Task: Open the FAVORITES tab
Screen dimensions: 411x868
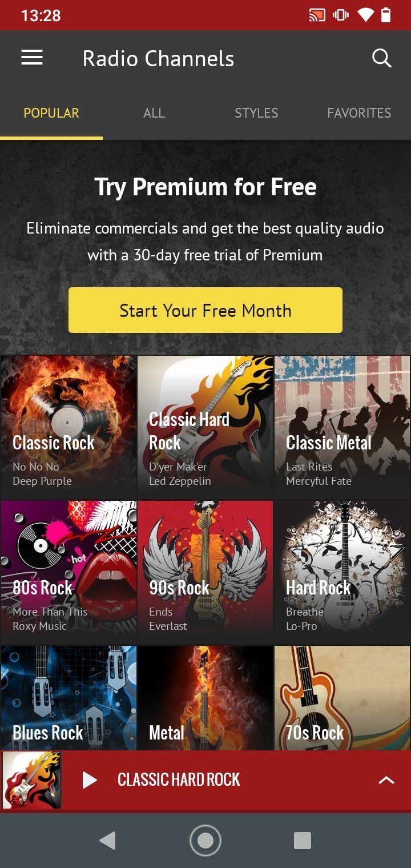Action: (x=359, y=113)
